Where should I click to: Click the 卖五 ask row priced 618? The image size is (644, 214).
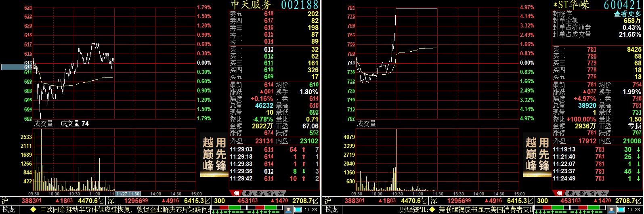[x=274, y=14]
